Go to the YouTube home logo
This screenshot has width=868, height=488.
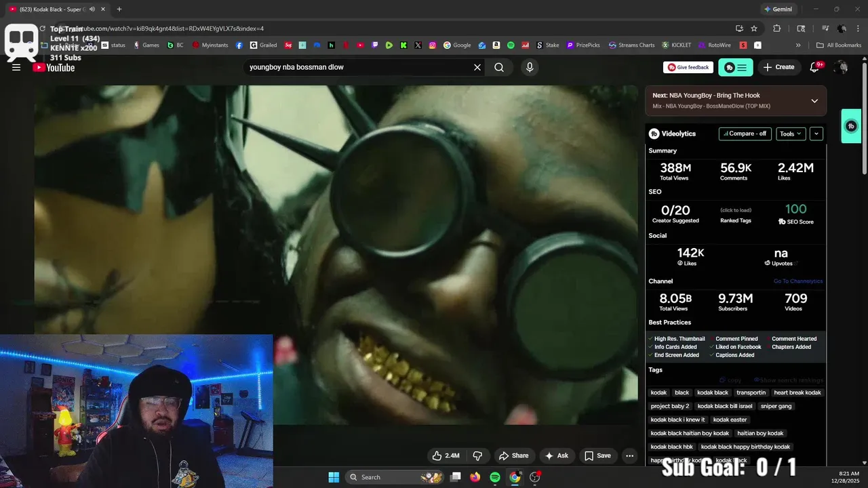click(x=54, y=67)
